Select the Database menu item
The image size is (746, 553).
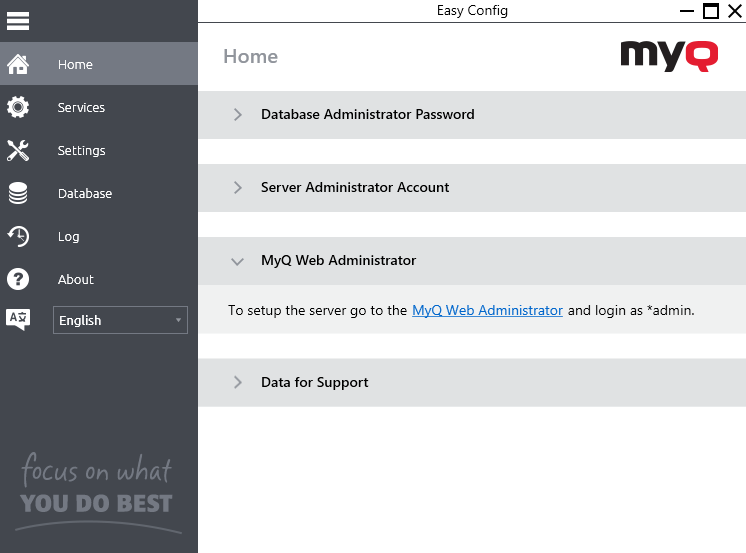85,194
